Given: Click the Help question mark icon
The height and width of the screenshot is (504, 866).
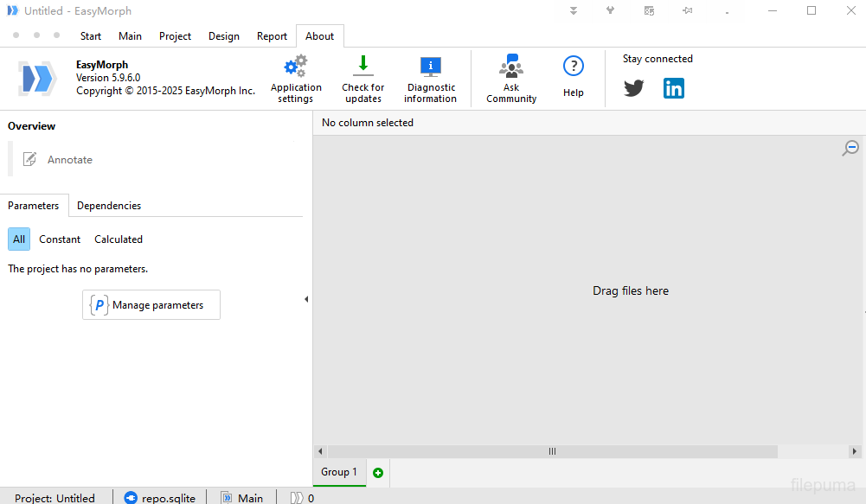Looking at the screenshot, I should [x=573, y=67].
